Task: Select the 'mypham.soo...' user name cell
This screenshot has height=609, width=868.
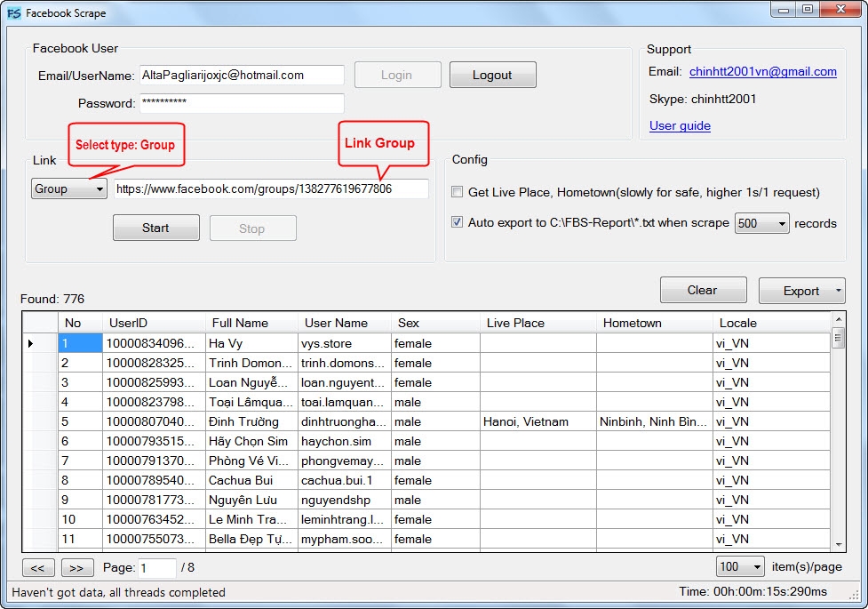Action: 345,539
